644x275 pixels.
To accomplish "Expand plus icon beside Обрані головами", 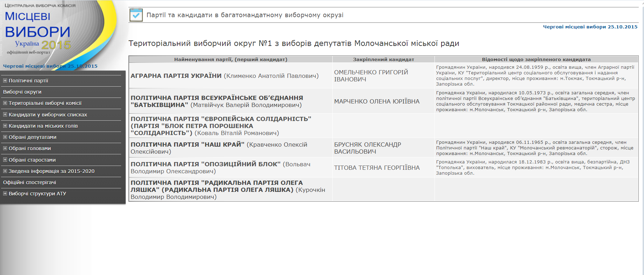I will 5,148.
